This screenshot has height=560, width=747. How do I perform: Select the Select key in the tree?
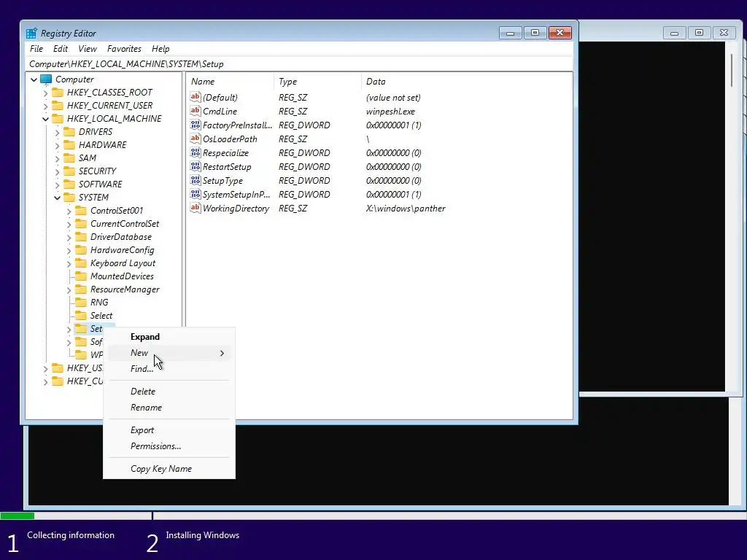(x=101, y=316)
